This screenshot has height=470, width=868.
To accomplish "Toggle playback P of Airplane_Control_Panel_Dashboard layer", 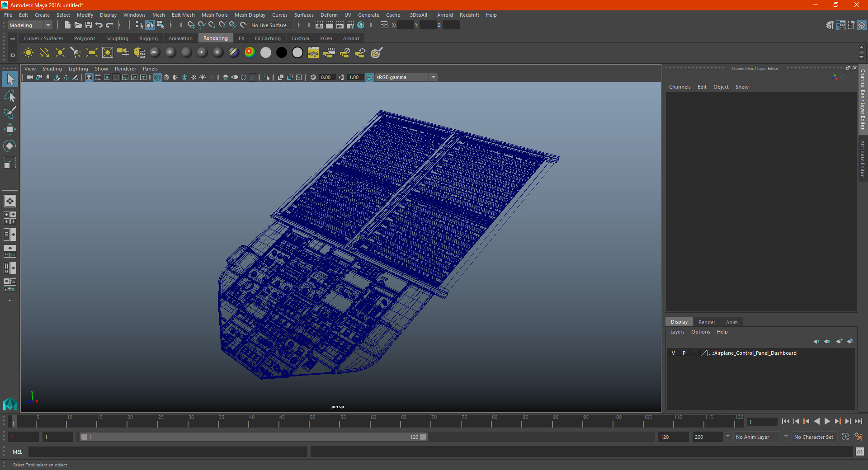I will click(684, 353).
